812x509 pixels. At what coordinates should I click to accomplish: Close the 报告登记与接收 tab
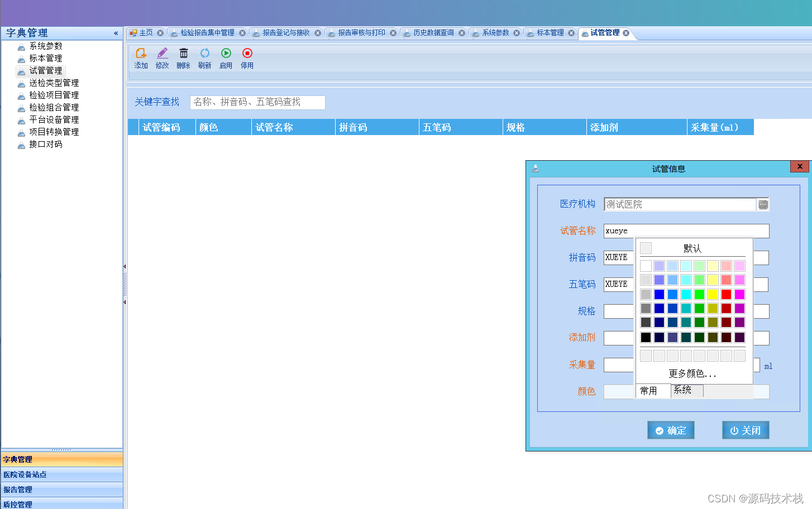click(x=318, y=33)
